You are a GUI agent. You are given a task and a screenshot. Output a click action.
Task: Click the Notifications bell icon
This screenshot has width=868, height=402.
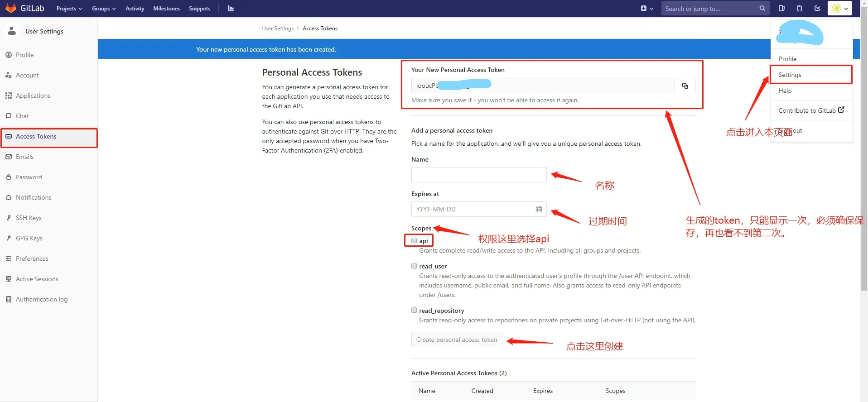[x=9, y=197]
